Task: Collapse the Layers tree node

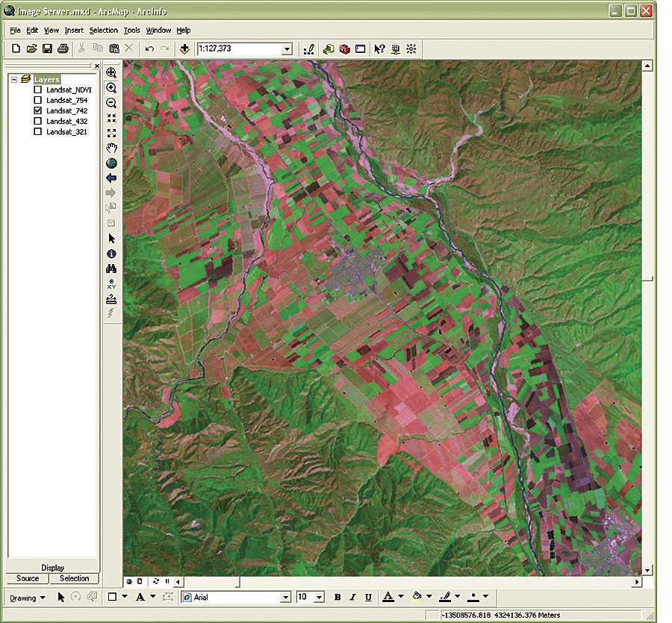Action: (14, 79)
